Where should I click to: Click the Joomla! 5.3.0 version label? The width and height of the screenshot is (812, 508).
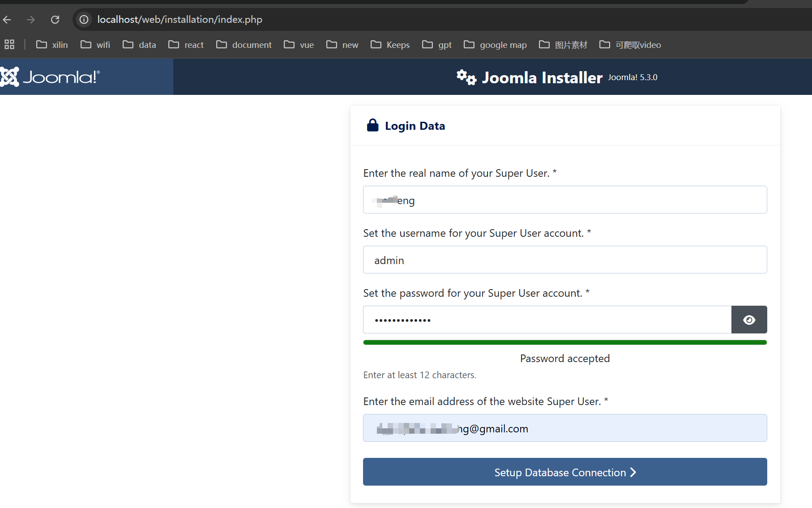point(633,77)
